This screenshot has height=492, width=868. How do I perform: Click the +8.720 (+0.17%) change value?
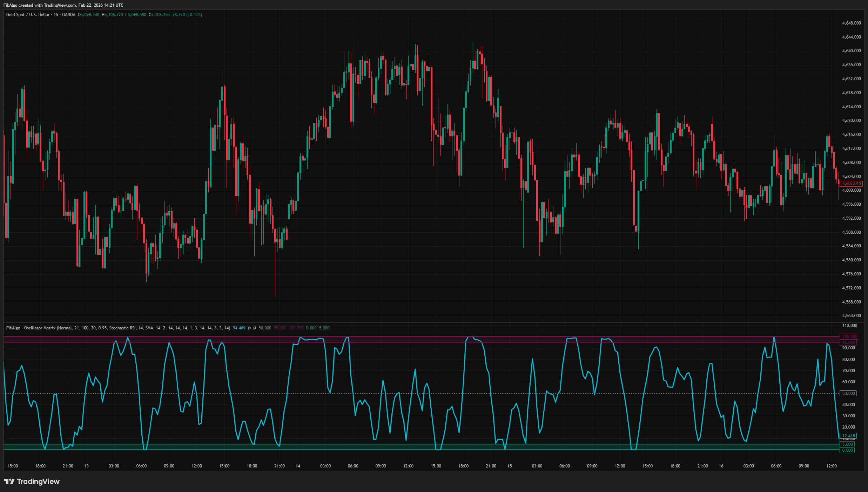point(187,15)
